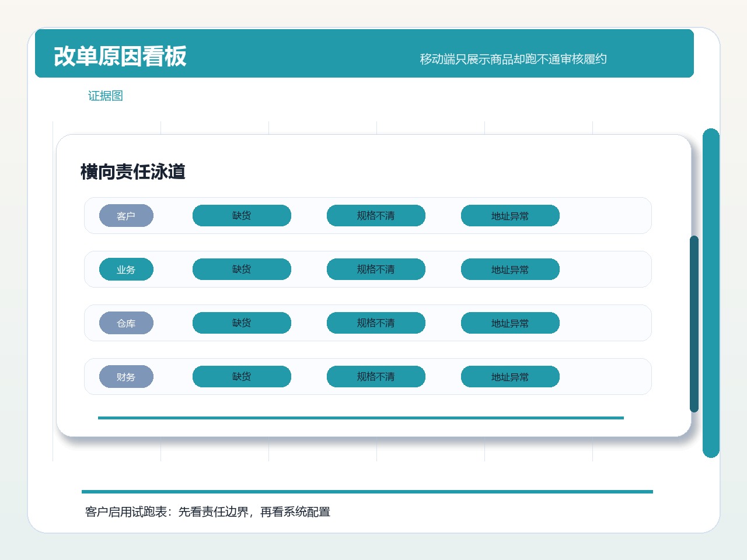The height and width of the screenshot is (560, 747).
Task: Click 地址异常 chip in 仓库 row
Action: pos(510,323)
